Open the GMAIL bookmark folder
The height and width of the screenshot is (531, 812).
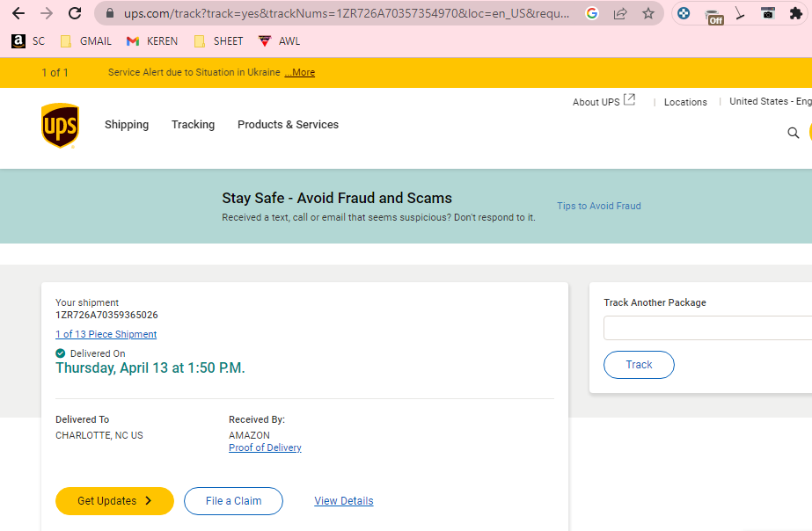[x=86, y=41]
